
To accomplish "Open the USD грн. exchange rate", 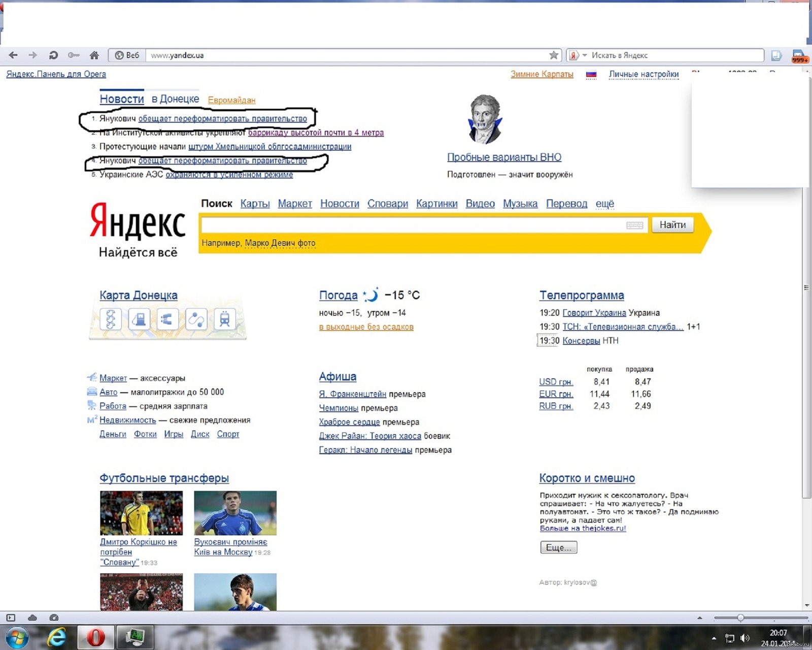I will coord(556,382).
